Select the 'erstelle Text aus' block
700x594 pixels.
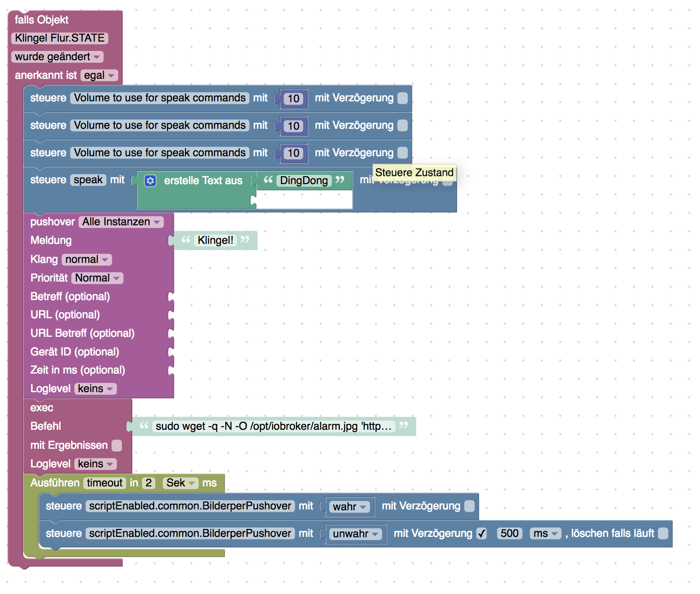pyautogui.click(x=203, y=181)
